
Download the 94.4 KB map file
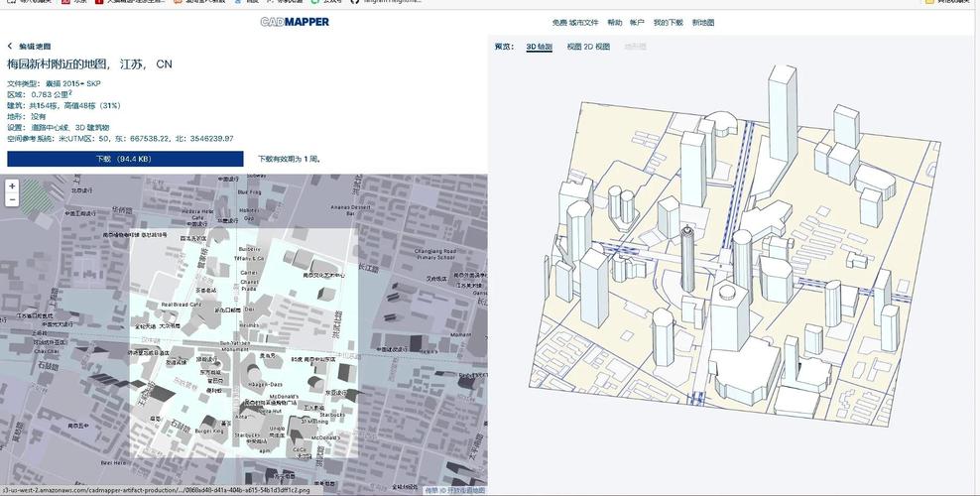point(124,159)
